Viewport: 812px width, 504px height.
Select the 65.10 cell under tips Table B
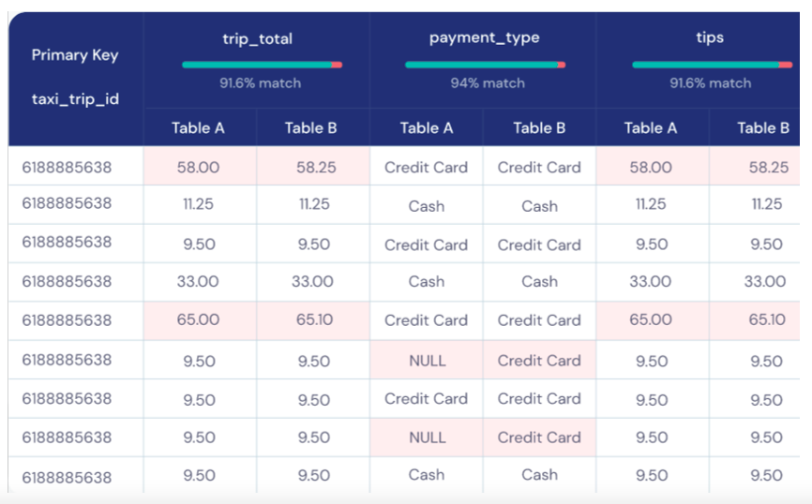(766, 320)
